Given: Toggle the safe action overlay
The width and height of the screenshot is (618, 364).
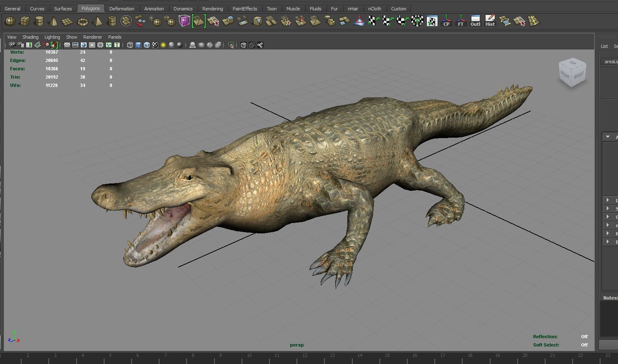Looking at the screenshot, I should click(109, 45).
